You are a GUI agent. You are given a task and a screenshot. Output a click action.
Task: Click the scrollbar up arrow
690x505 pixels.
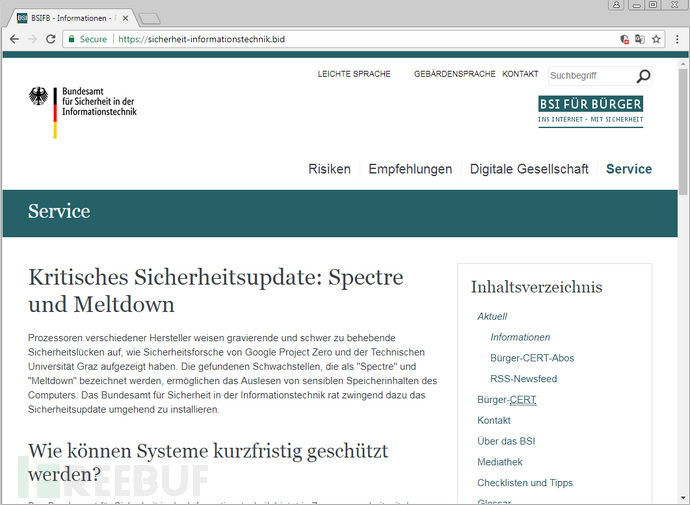click(x=683, y=63)
